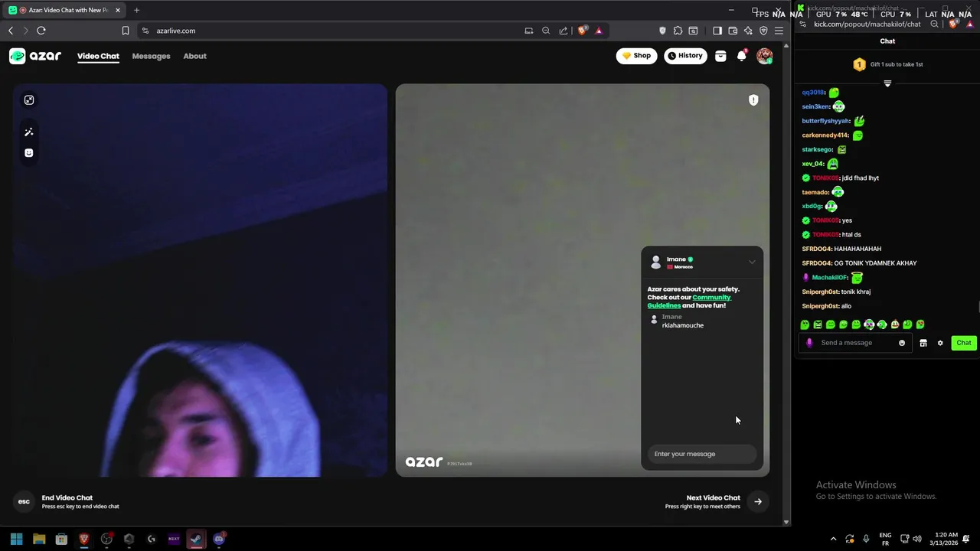Open the About tab
This screenshot has height=551, width=980.
(x=194, y=56)
